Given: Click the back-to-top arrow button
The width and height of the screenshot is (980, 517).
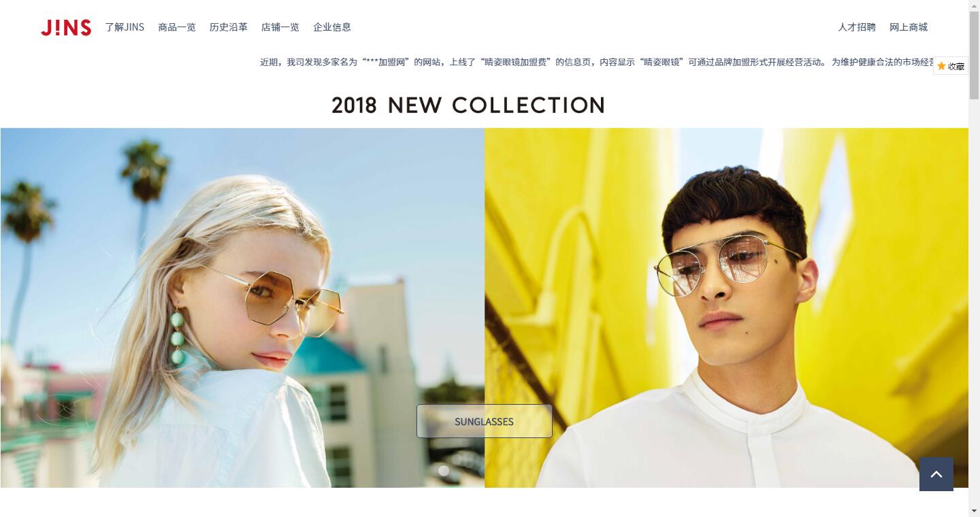Looking at the screenshot, I should [x=936, y=474].
